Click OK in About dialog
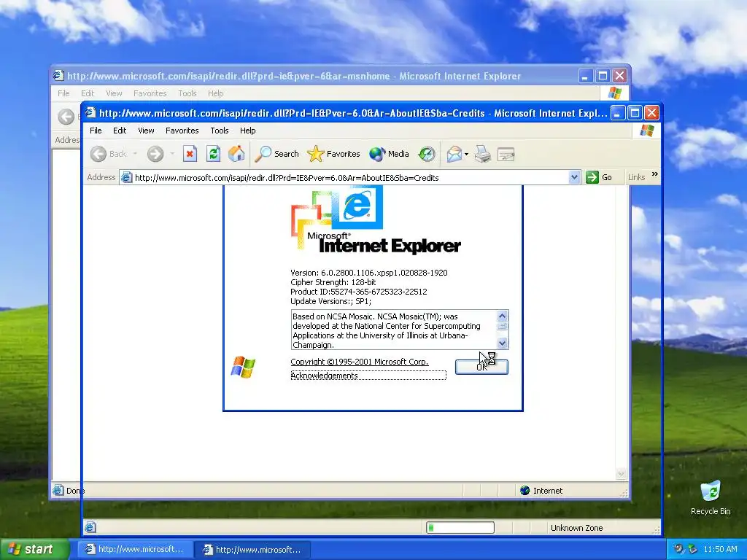 [481, 367]
